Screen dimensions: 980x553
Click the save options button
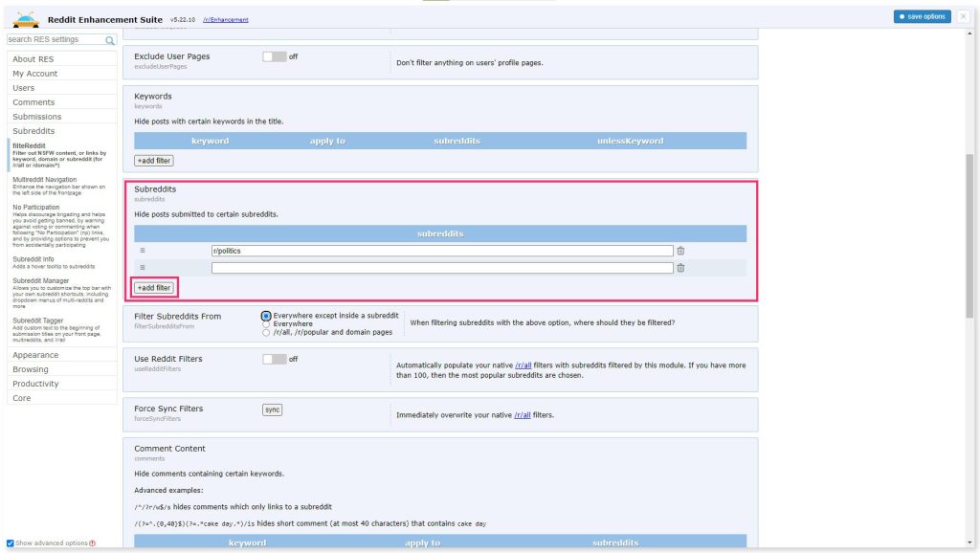click(922, 16)
